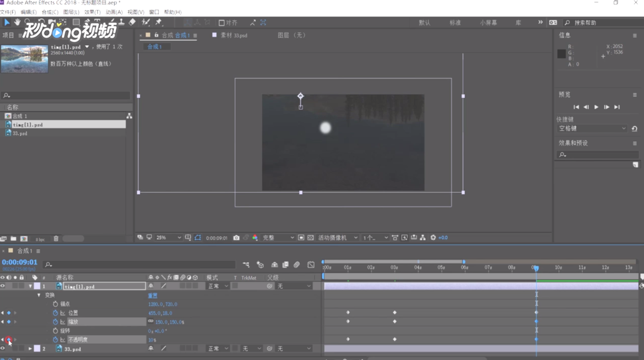Viewport: 644px width, 360px height.
Task: Jump to the first frame in Preview
Action: coord(576,107)
